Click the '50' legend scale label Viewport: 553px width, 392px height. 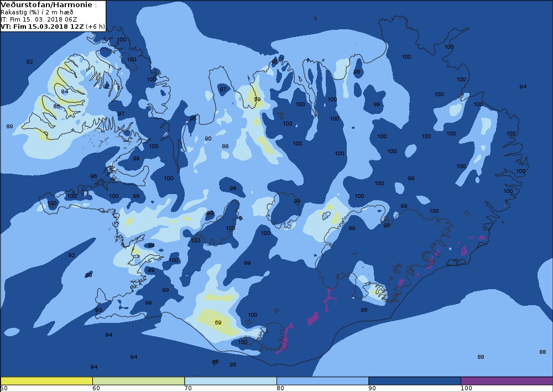click(x=4, y=389)
